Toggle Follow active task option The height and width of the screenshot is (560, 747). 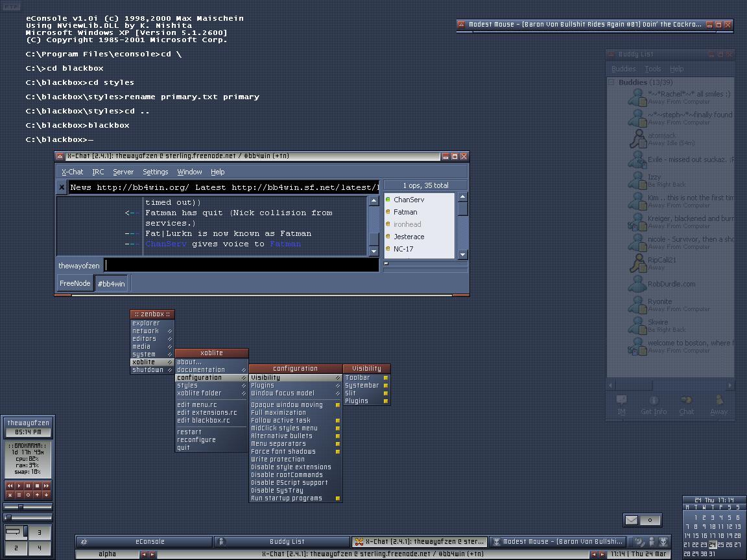pos(296,421)
